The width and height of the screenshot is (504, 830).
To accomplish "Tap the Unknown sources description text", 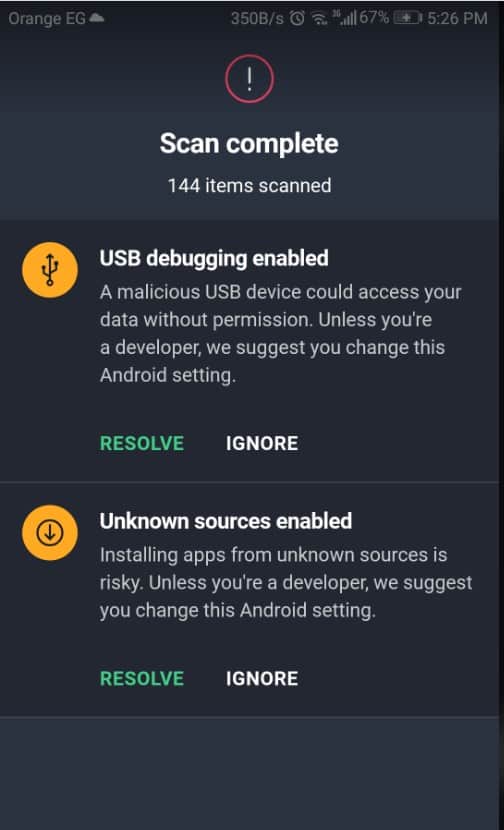I will tap(286, 583).
